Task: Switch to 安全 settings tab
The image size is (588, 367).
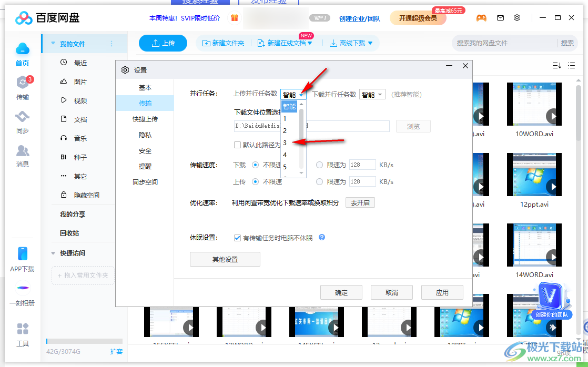Action: (145, 151)
